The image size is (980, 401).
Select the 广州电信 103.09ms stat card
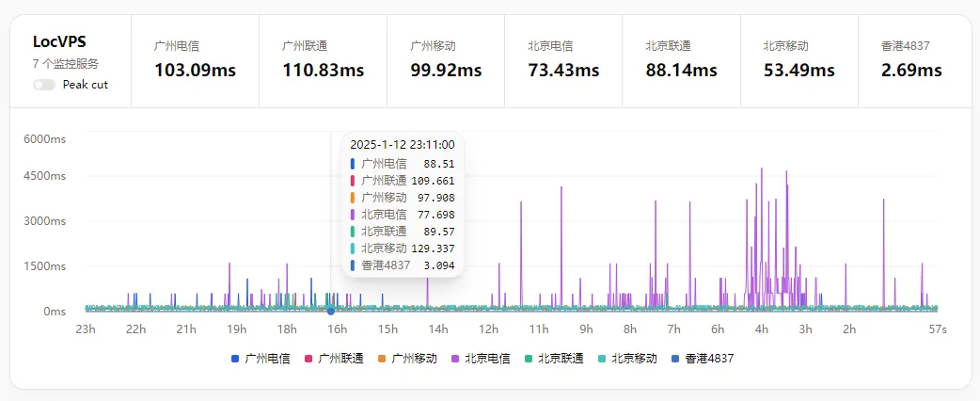coord(195,61)
